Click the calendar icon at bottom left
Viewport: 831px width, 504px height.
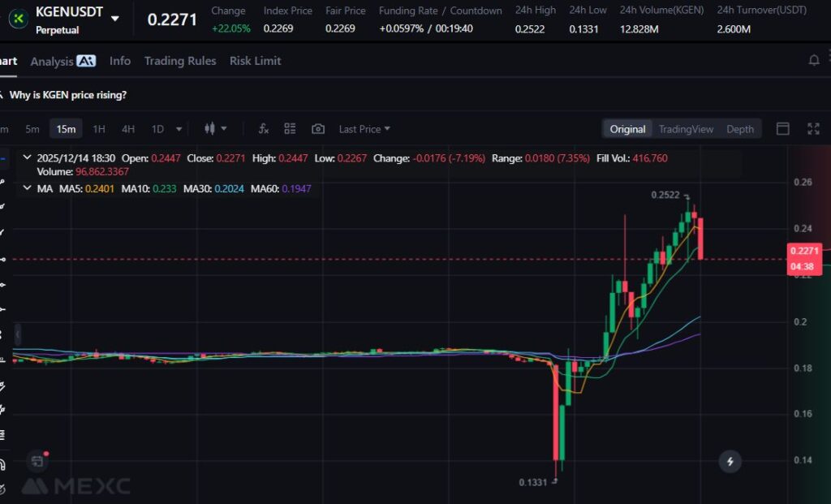pos(37,462)
